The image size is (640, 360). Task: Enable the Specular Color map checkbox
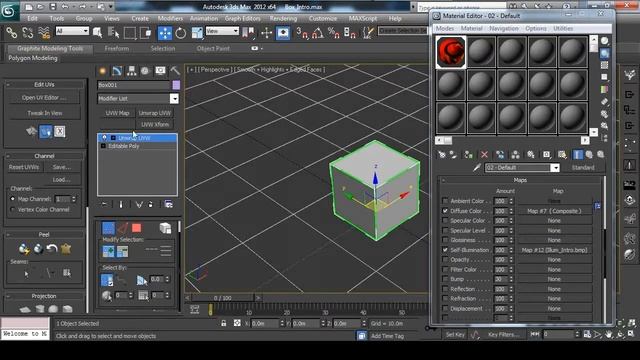click(x=445, y=220)
